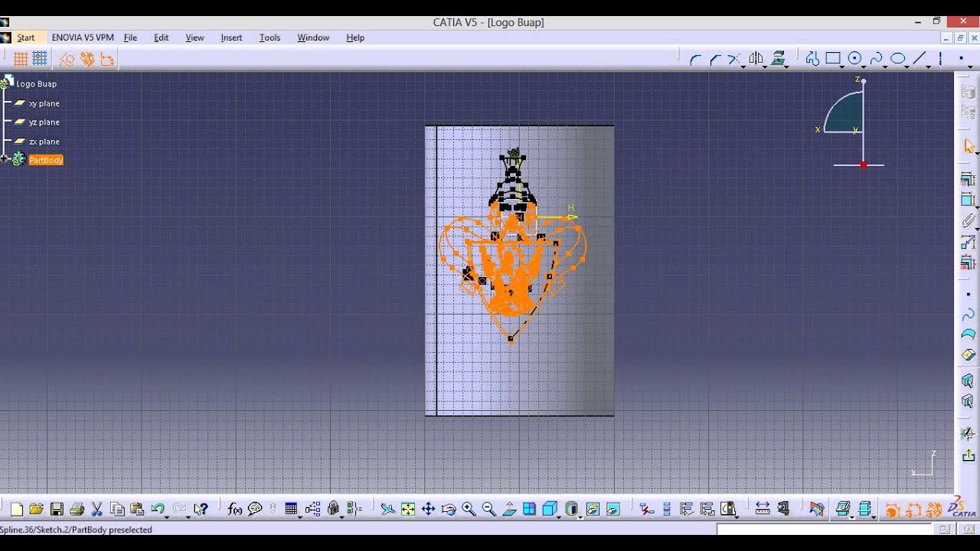This screenshot has width=980, height=551.
Task: Select the Point tool
Action: (x=962, y=59)
